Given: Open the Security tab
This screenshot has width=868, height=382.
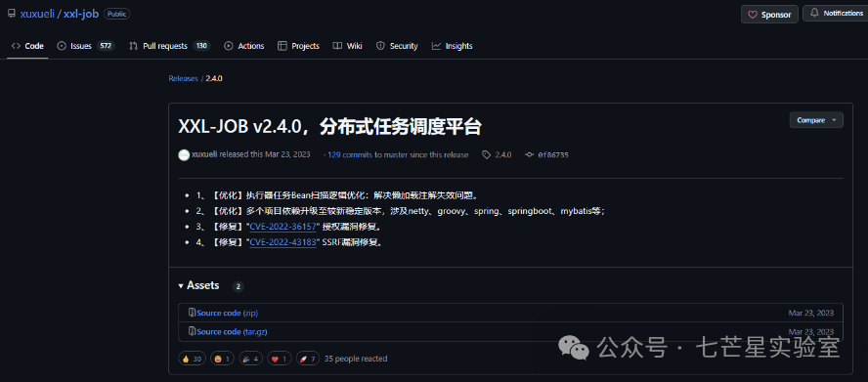Looking at the screenshot, I should click(397, 46).
